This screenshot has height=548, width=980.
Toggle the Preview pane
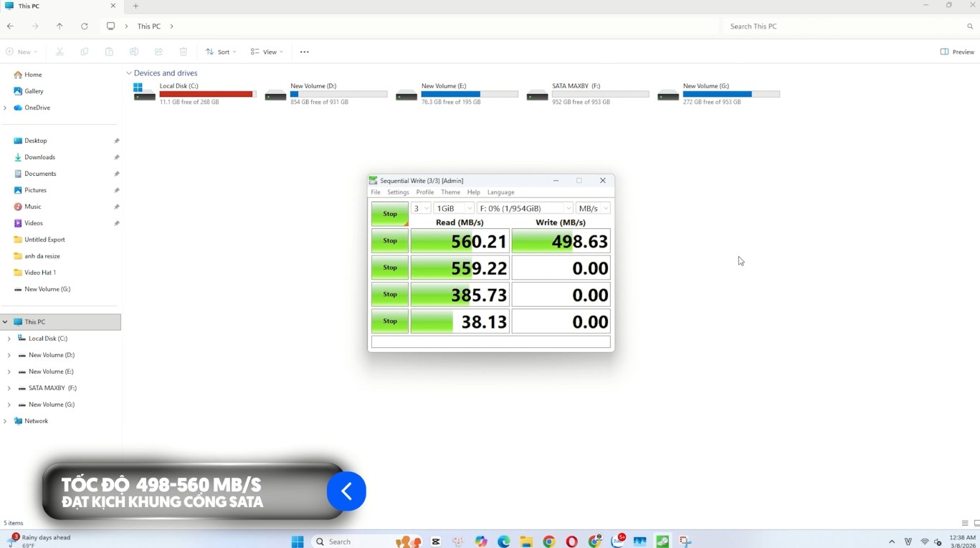[957, 52]
